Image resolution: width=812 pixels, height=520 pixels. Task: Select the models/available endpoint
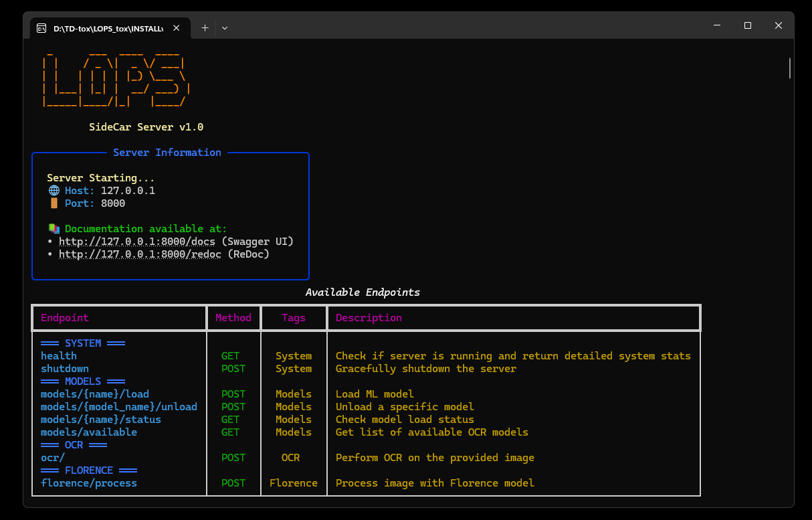click(x=88, y=432)
